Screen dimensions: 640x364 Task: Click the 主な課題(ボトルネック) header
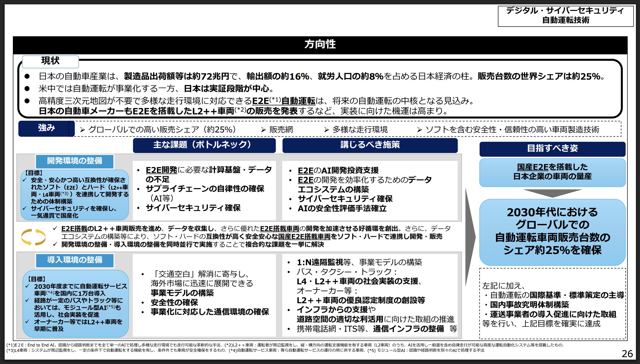[x=204, y=145]
